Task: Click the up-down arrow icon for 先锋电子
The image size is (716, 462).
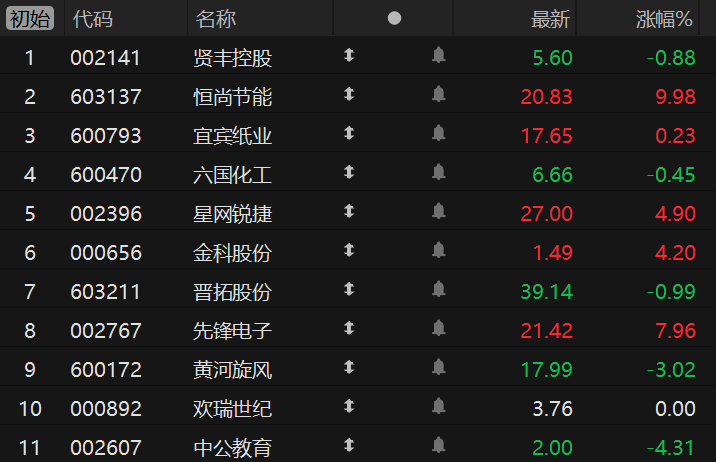Action: point(349,328)
